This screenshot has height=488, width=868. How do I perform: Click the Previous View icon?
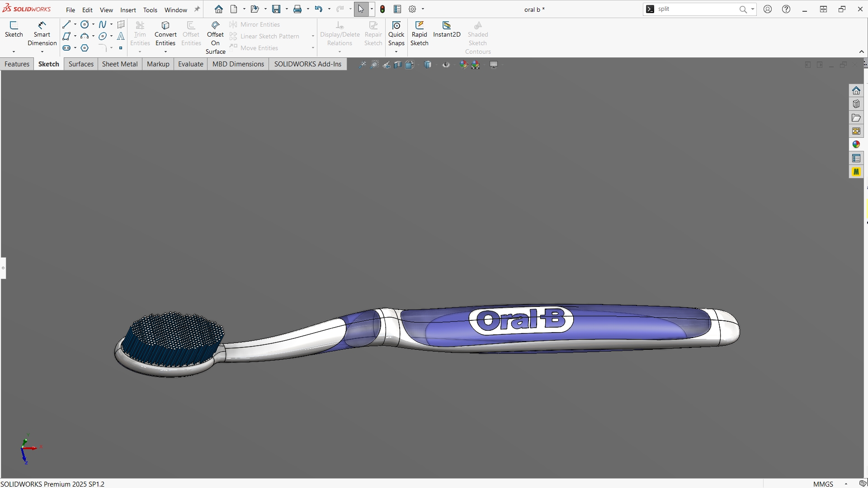point(387,65)
